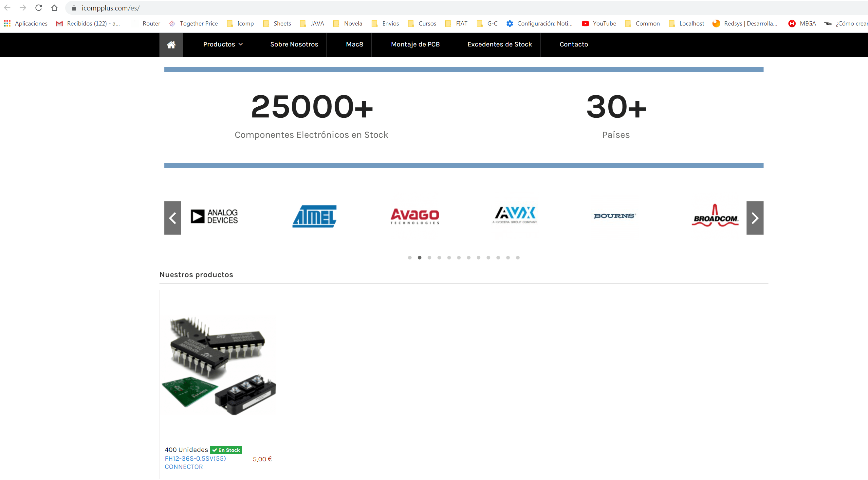This screenshot has height=480, width=868.
Task: Open the Contacto page
Action: (x=574, y=44)
